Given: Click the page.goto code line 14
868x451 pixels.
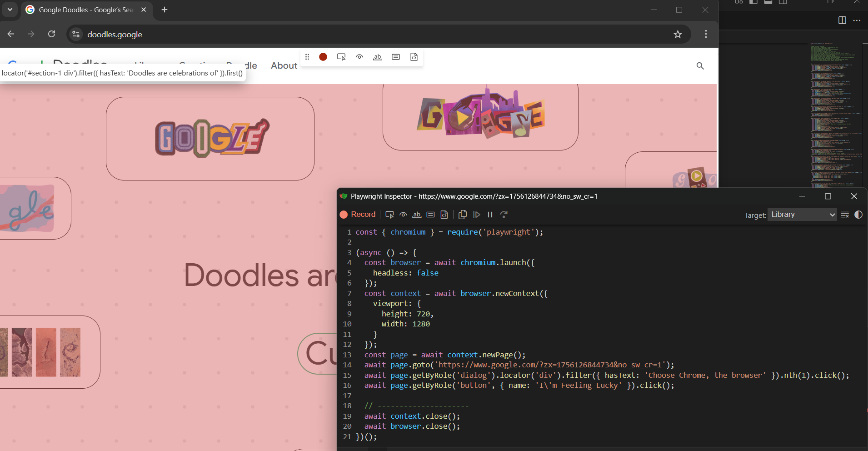Looking at the screenshot, I should [x=519, y=365].
